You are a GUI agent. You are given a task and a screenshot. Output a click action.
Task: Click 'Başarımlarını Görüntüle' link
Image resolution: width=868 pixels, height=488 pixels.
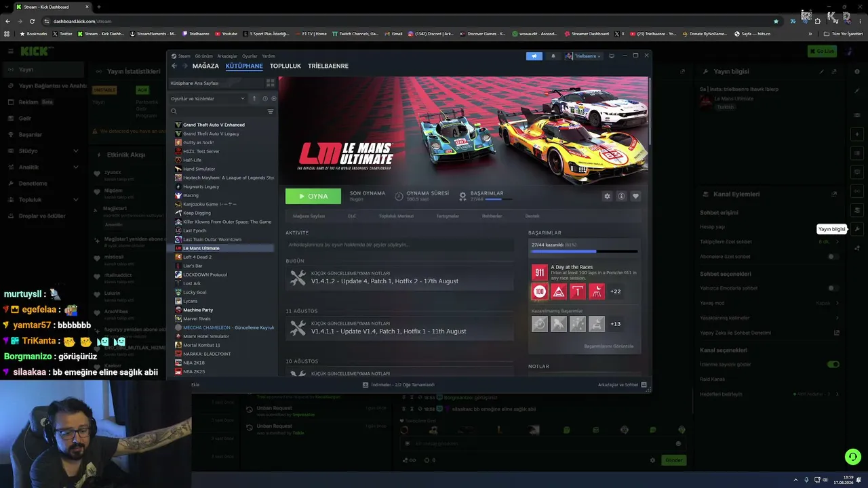[x=609, y=346]
